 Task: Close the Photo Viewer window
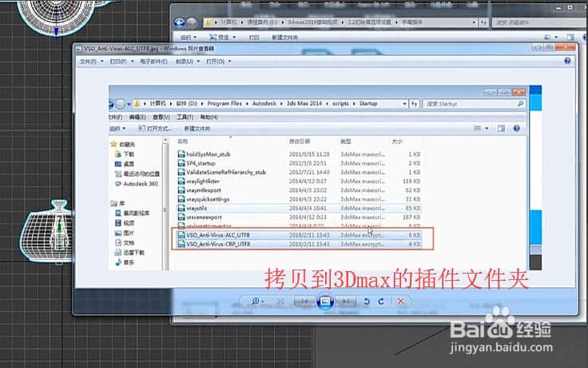click(x=566, y=47)
